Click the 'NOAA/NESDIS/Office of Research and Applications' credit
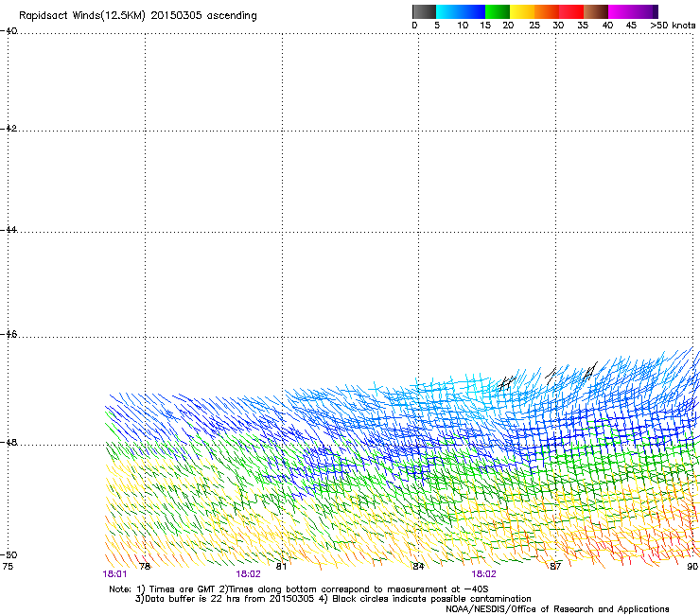 557,609
